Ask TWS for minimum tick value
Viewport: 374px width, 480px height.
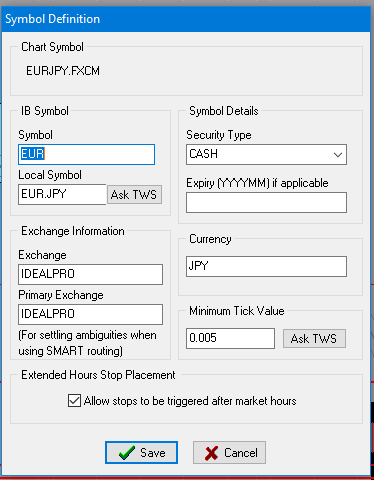[314, 339]
